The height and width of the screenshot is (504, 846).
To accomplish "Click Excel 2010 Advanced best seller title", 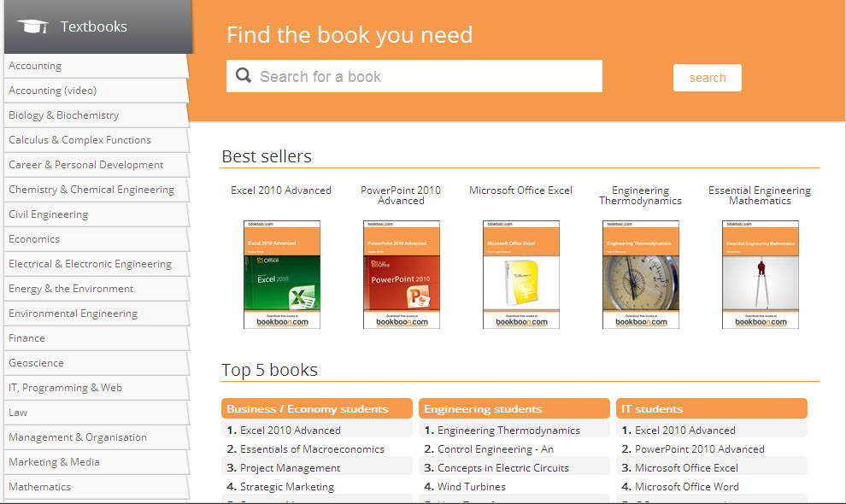I will (281, 190).
